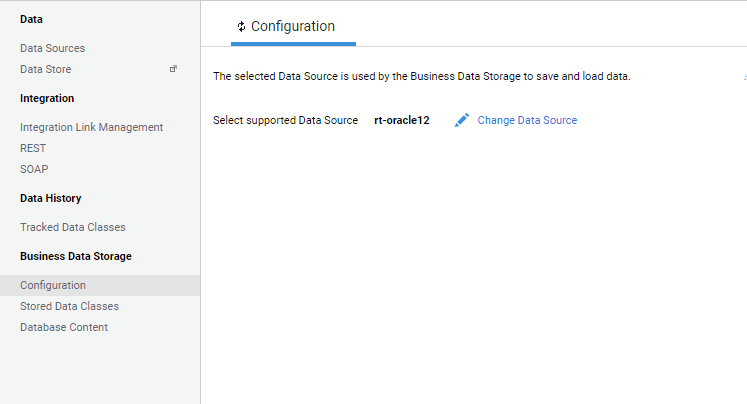
Task: Open Stored Data Classes
Action: click(70, 306)
